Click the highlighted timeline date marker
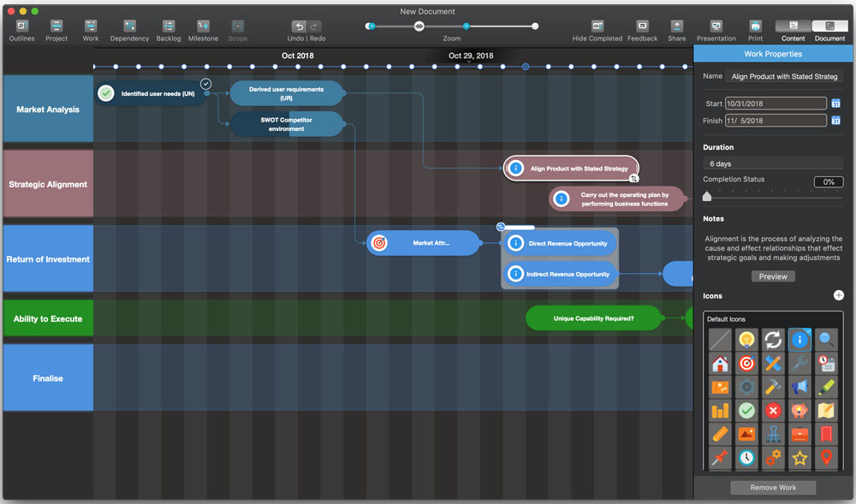Viewport: 856px width, 504px height. pos(526,67)
